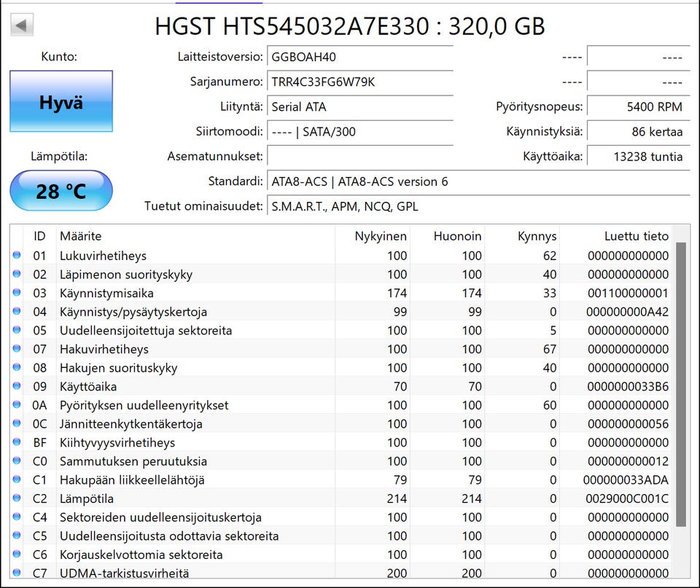The image size is (700, 588).
Task: Click raw value 000000033ADA
Action: click(x=626, y=480)
